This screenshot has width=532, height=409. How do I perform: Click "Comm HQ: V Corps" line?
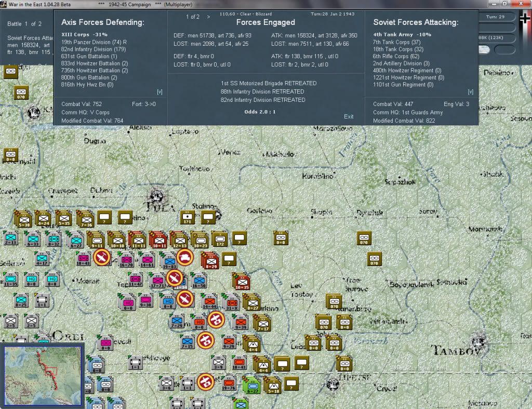coord(86,112)
